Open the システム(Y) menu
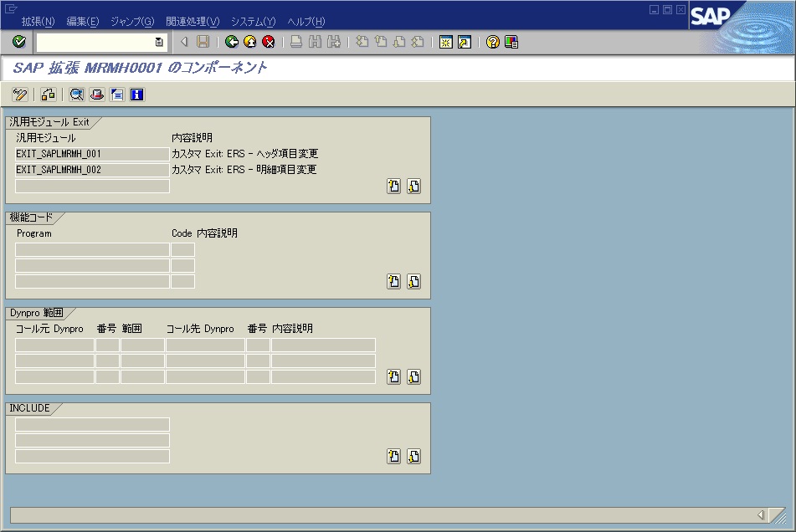Image resolution: width=796 pixels, height=532 pixels. pos(253,21)
